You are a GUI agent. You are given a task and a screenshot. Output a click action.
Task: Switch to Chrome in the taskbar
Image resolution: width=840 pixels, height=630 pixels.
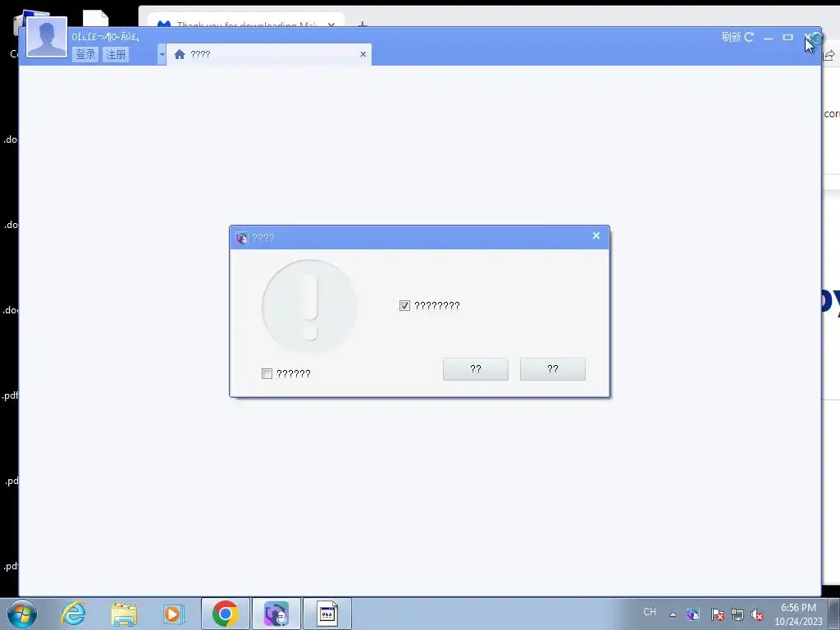226,614
